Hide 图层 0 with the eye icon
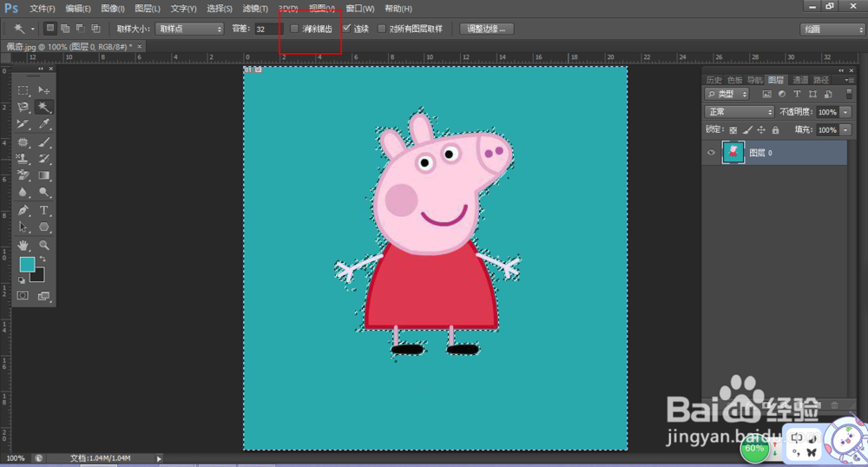868x467 pixels. 712,153
